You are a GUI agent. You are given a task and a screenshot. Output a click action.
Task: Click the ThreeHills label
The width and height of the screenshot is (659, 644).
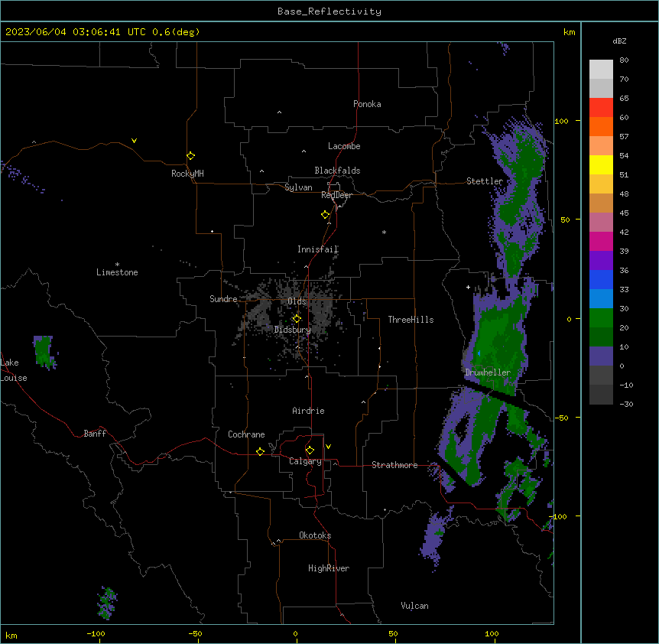coord(411,320)
